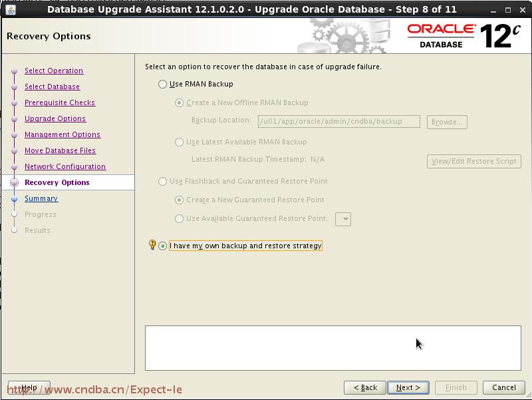This screenshot has height=400, width=532.
Task: Select Create a New Guaranteed Restore Point
Action: point(179,200)
